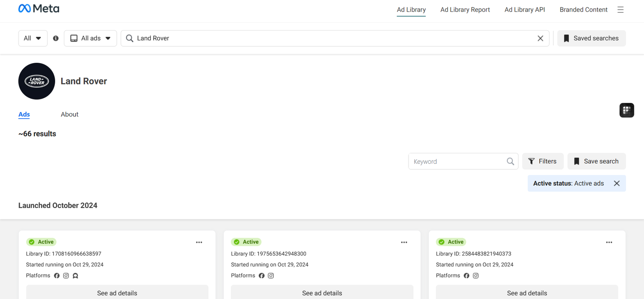644x299 pixels.
Task: Click Active status badge on ad 2584483821940373
Action: pyautogui.click(x=451, y=242)
